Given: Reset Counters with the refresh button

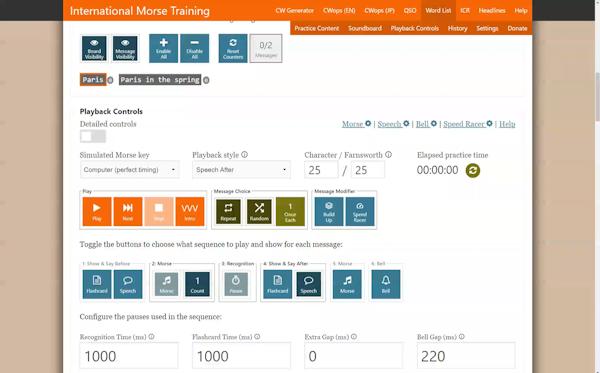Looking at the screenshot, I should coord(233,48).
